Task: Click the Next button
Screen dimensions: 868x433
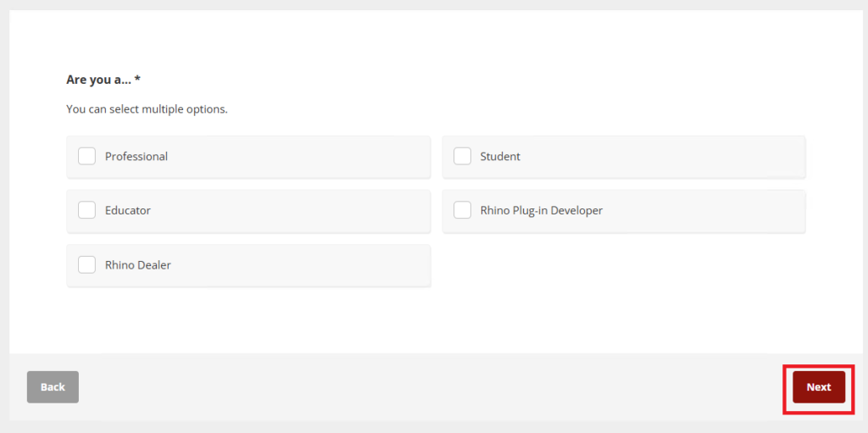Action: [818, 387]
